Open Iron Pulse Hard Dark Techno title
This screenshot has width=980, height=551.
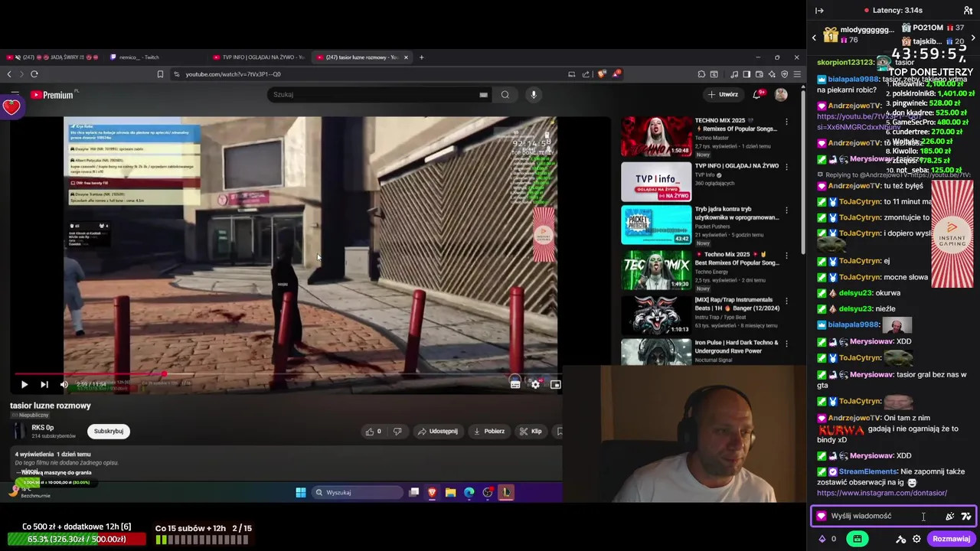click(x=737, y=347)
